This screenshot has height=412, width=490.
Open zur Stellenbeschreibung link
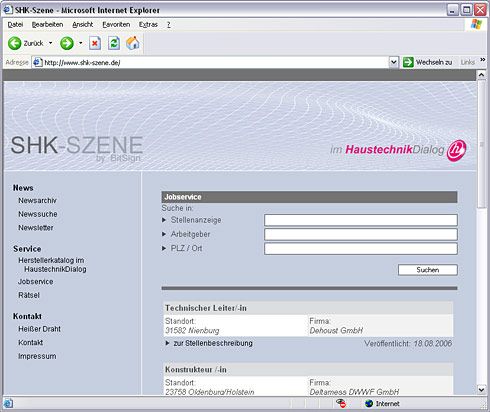click(213, 343)
